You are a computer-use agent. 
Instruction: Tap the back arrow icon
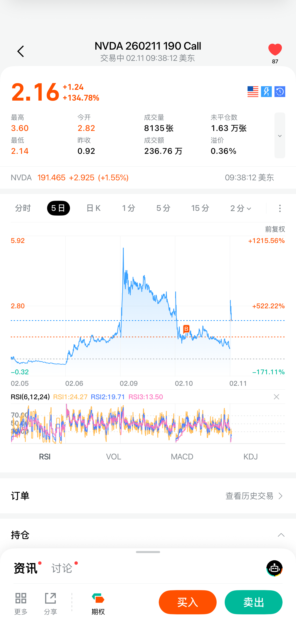(x=21, y=51)
